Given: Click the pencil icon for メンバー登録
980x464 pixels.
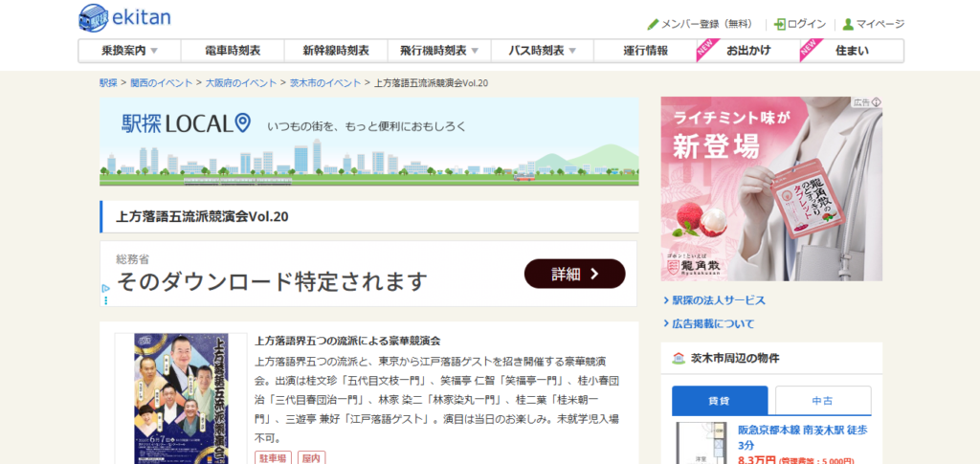Looking at the screenshot, I should [653, 24].
